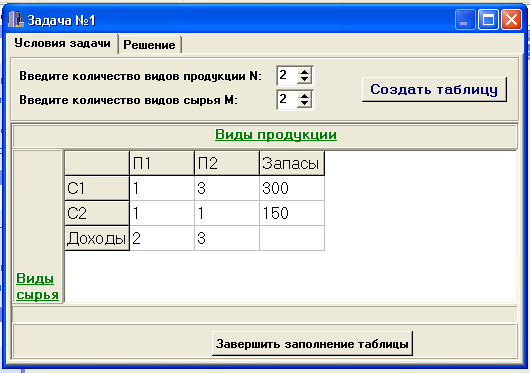Click the empty top-left table header cell
This screenshot has width=530, height=373.
tap(97, 163)
